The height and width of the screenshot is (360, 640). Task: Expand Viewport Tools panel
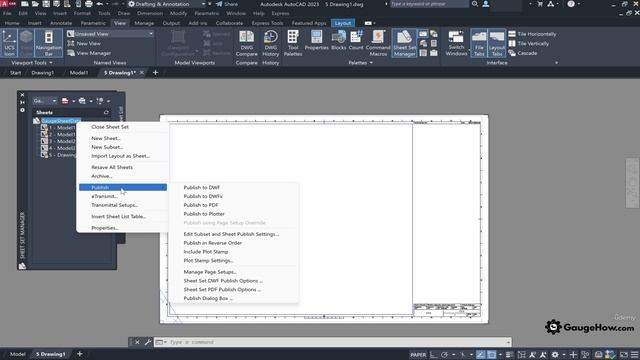(32, 63)
